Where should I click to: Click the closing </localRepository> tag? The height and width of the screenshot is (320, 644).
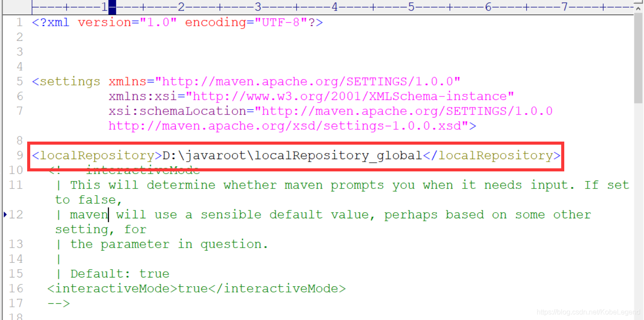(x=492, y=156)
